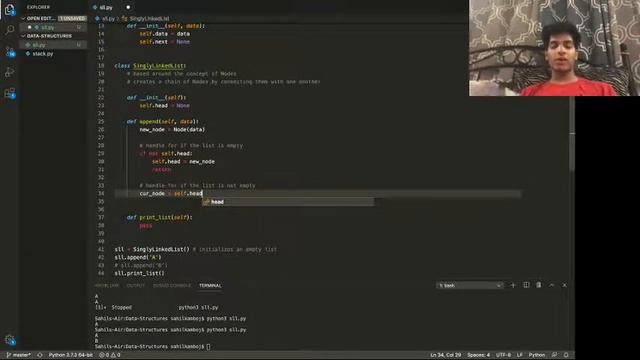This screenshot has height=360, width=640.
Task: Open the Source Control view icon
Action: [x=9, y=51]
